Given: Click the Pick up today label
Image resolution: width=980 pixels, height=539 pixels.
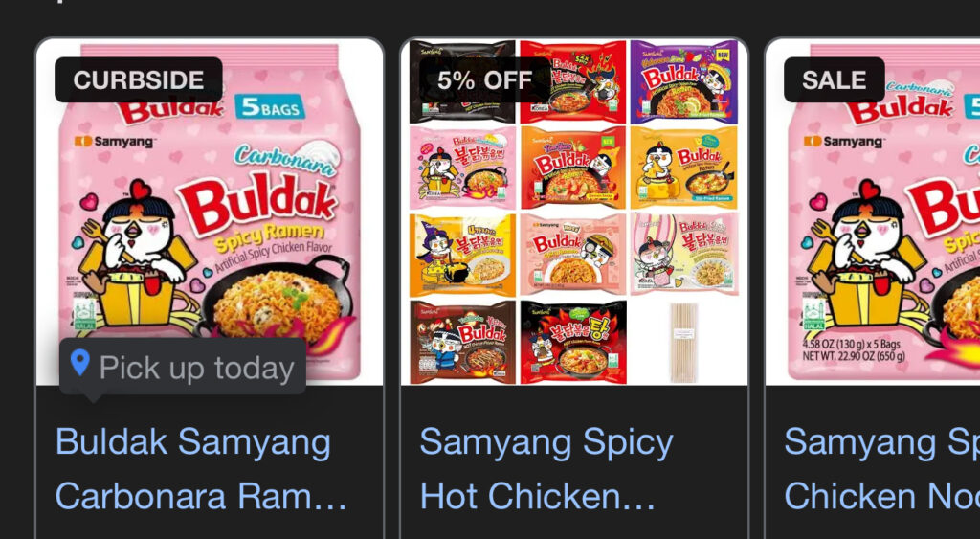Looking at the screenshot, I should (x=196, y=368).
